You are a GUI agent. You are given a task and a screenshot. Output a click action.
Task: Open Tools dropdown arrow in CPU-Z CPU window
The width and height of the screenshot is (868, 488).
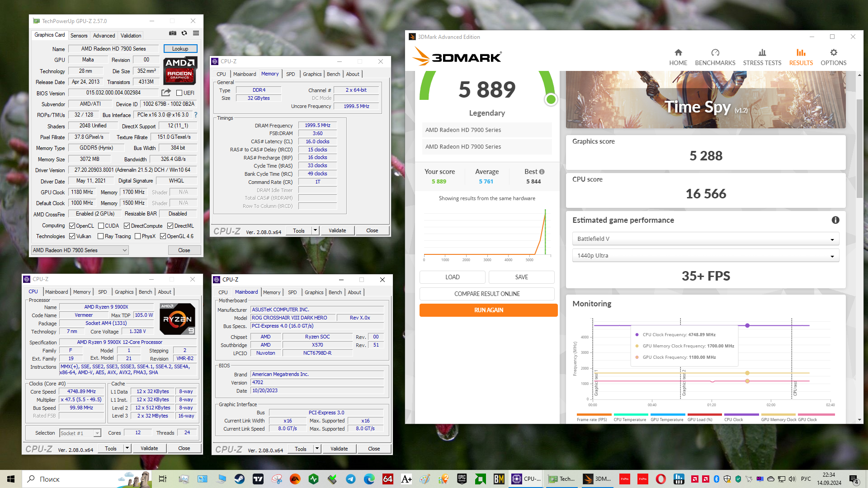click(x=127, y=448)
